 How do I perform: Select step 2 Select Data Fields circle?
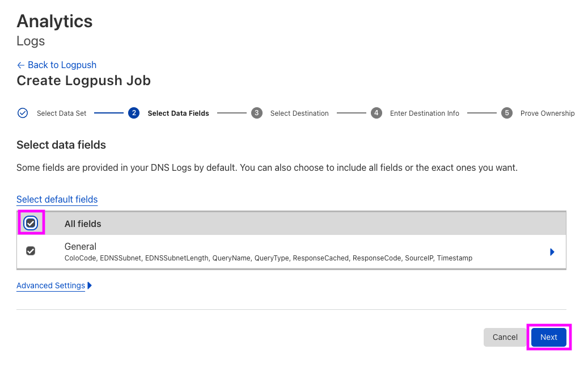coord(134,113)
